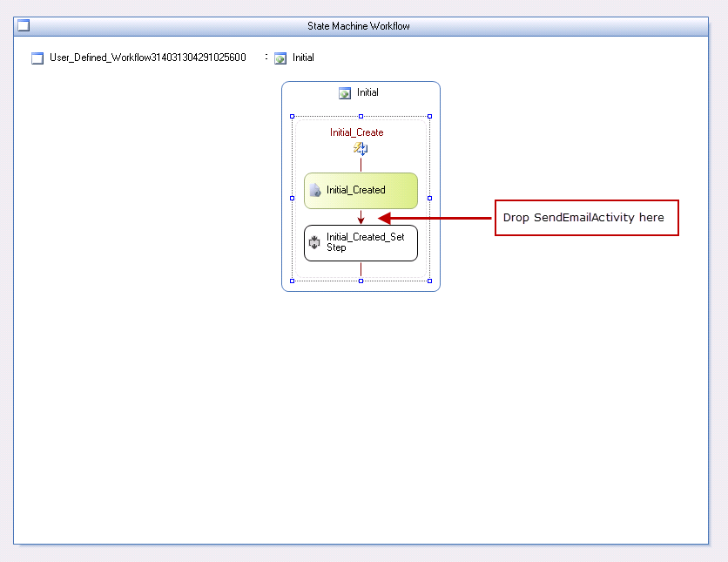The width and height of the screenshot is (728, 562).
Task: Click the Initial_Created document icon
Action: 315,190
